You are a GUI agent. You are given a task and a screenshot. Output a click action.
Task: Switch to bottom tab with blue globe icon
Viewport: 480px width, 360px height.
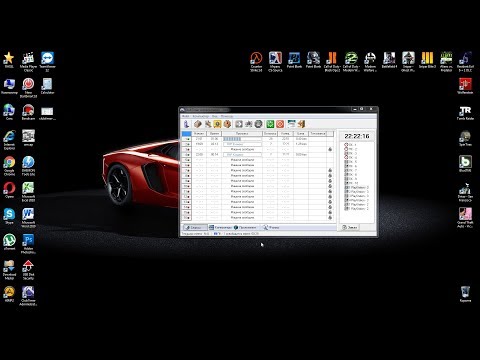tap(245, 227)
